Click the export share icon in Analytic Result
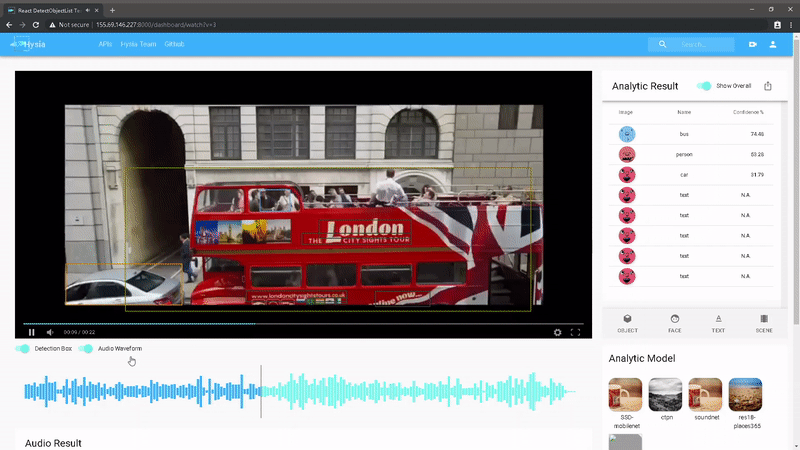The height and width of the screenshot is (450, 800). 768,86
